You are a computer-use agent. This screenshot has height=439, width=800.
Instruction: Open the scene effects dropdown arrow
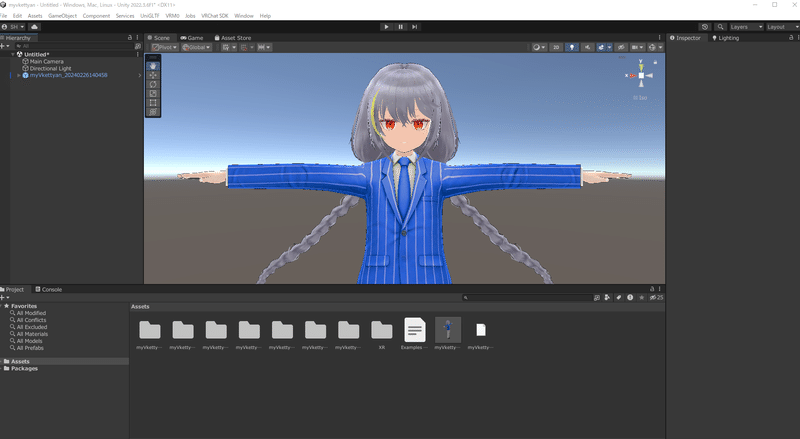coord(609,47)
